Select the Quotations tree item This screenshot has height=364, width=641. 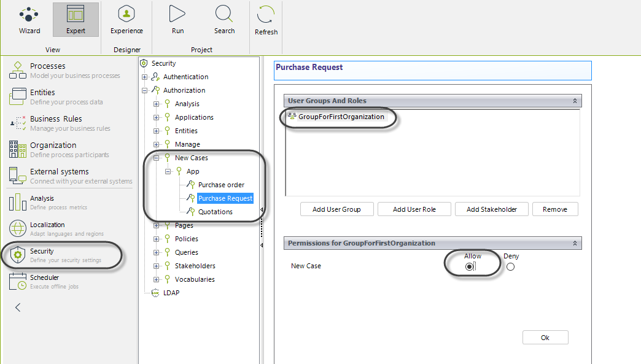pos(215,212)
